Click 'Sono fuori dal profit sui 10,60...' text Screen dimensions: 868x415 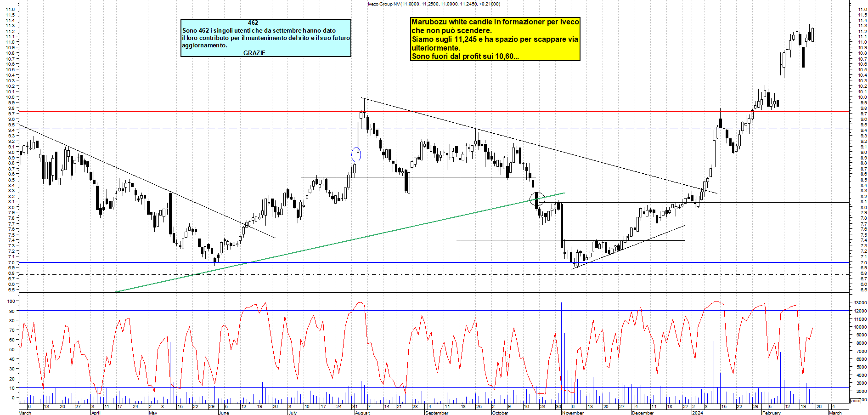pos(465,56)
